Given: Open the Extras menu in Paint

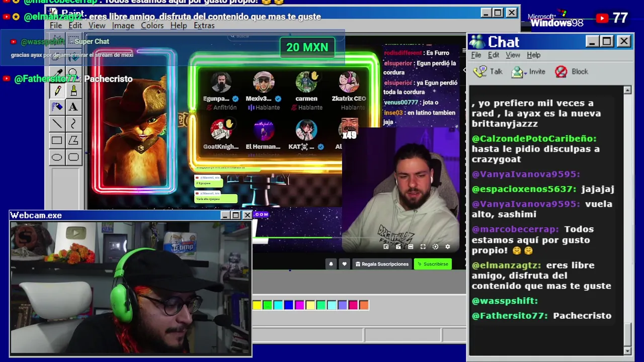Looking at the screenshot, I should 204,26.
